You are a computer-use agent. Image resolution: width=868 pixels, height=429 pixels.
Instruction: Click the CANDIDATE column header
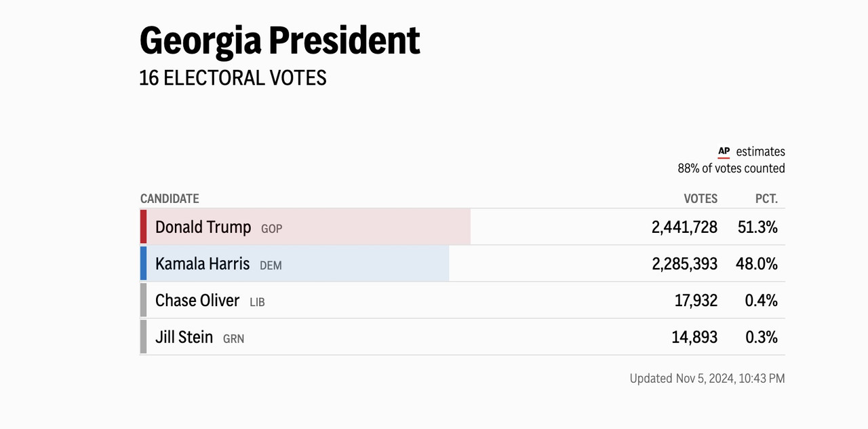pyautogui.click(x=170, y=199)
